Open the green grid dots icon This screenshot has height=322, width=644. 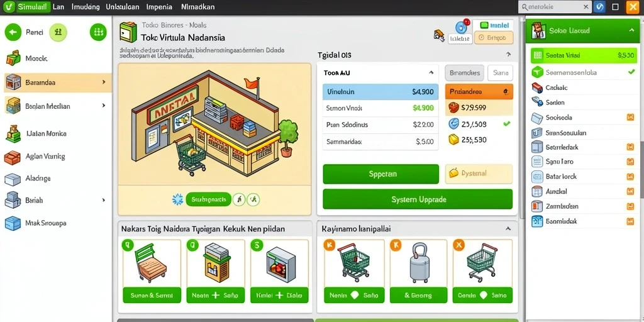[98, 32]
